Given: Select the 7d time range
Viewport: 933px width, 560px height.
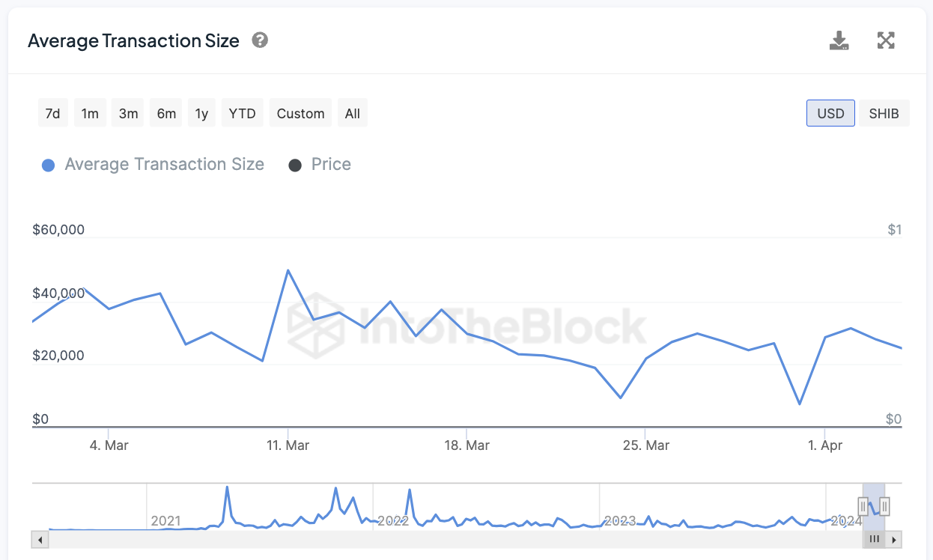Looking at the screenshot, I should click(52, 114).
